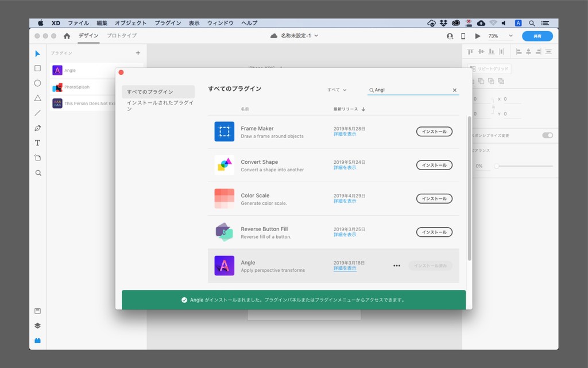Viewport: 588px width, 368px height.
Task: Switch to the プロトタイプ tab
Action: point(122,36)
